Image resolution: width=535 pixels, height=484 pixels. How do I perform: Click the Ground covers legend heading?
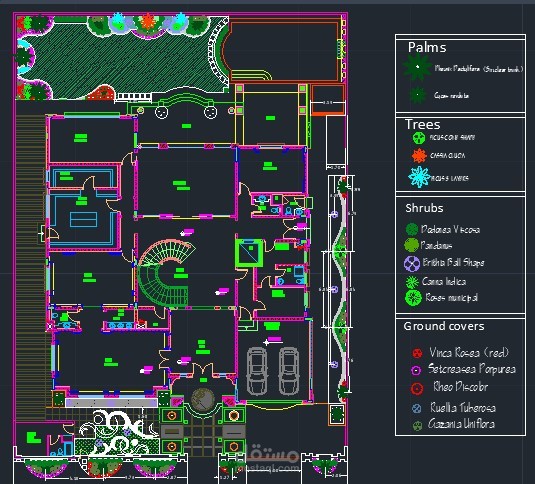coord(444,326)
